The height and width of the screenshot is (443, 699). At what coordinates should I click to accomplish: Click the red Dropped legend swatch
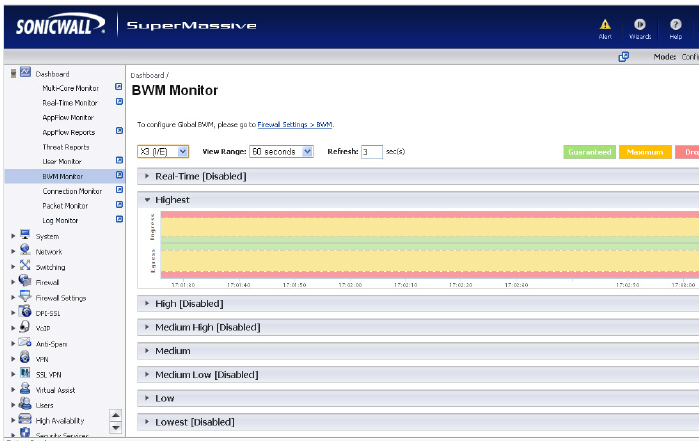pos(687,152)
